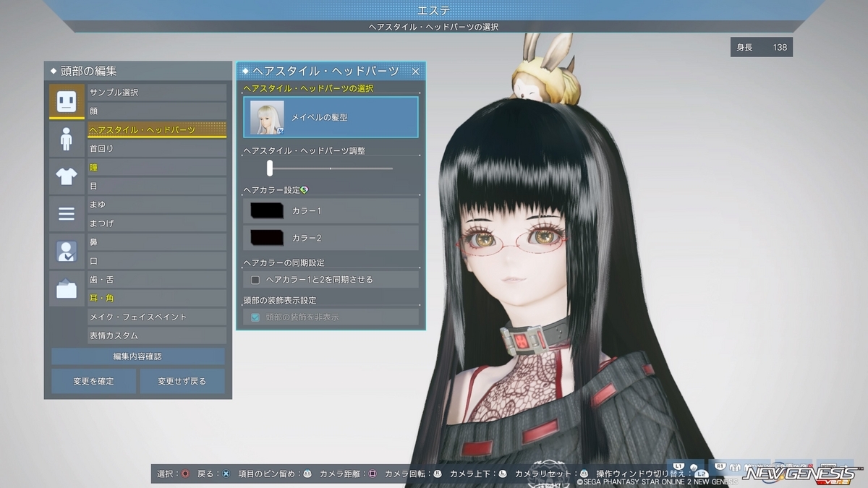Enable ヘアカラー1と2を同期させる checkbox
868x488 pixels.
pyautogui.click(x=255, y=280)
